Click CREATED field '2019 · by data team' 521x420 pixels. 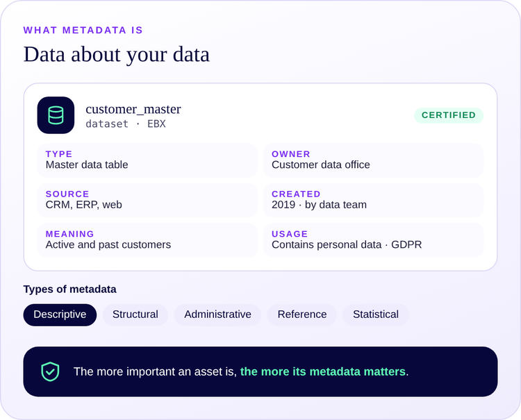tap(373, 200)
